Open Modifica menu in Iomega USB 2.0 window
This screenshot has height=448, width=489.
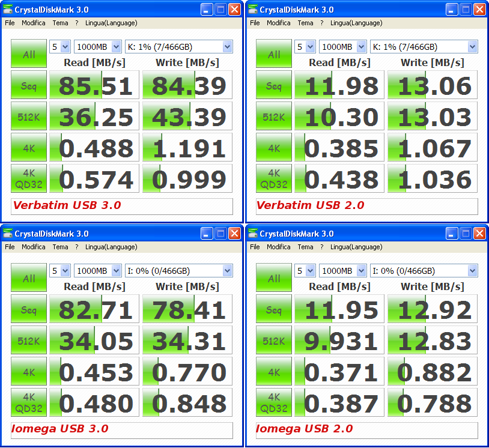[x=279, y=247]
